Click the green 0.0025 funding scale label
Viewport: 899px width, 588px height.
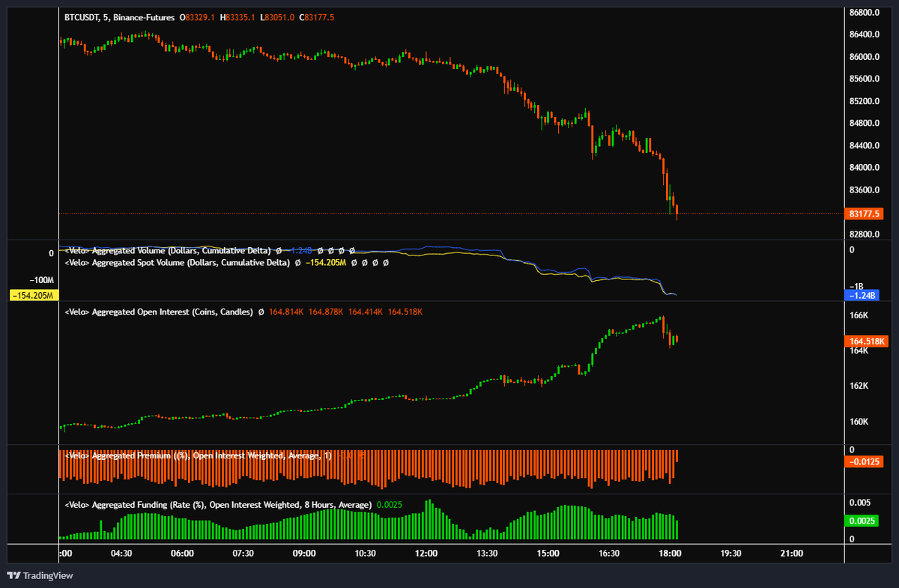tap(861, 521)
